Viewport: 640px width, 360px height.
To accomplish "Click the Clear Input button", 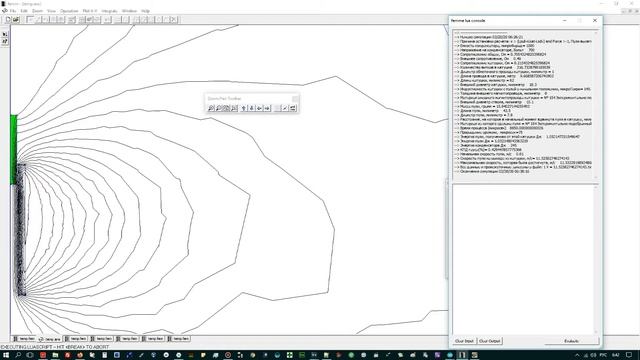I will click(464, 341).
